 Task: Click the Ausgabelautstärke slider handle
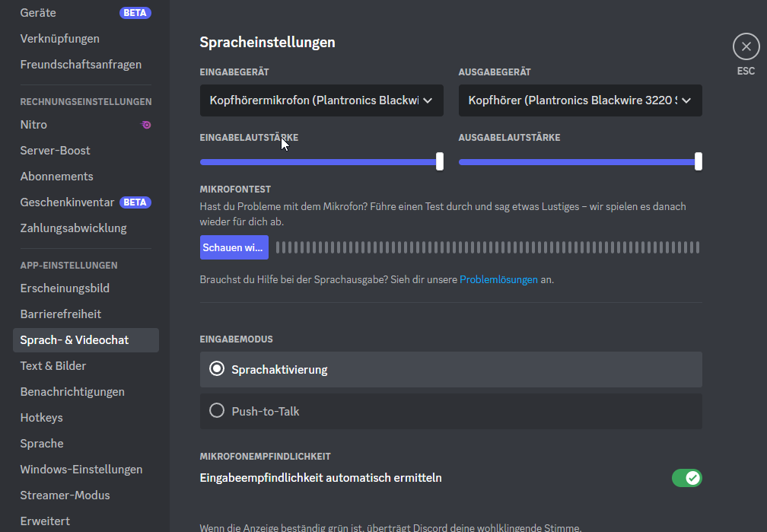coord(698,161)
